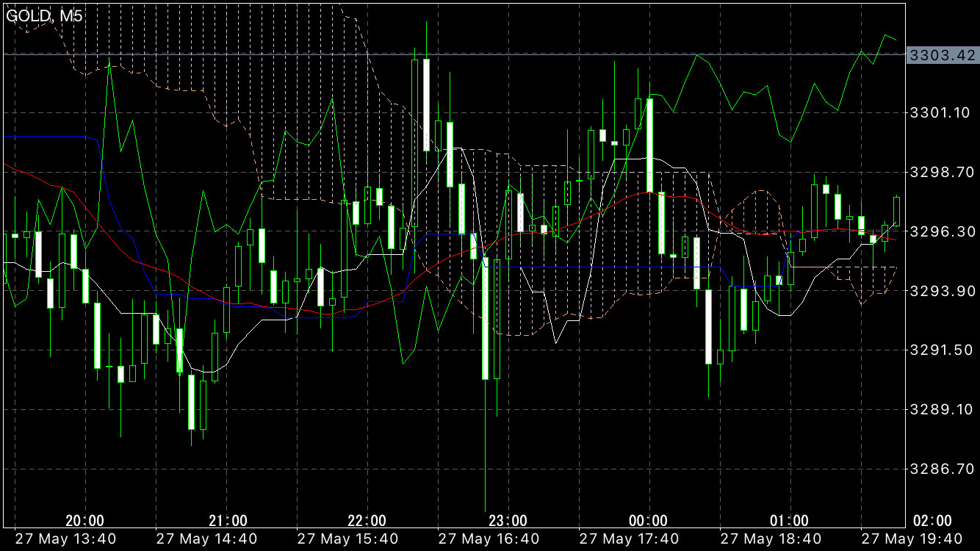This screenshot has width=980, height=551.
Task: Click the latest candle at the chart's right edge
Action: 896,211
